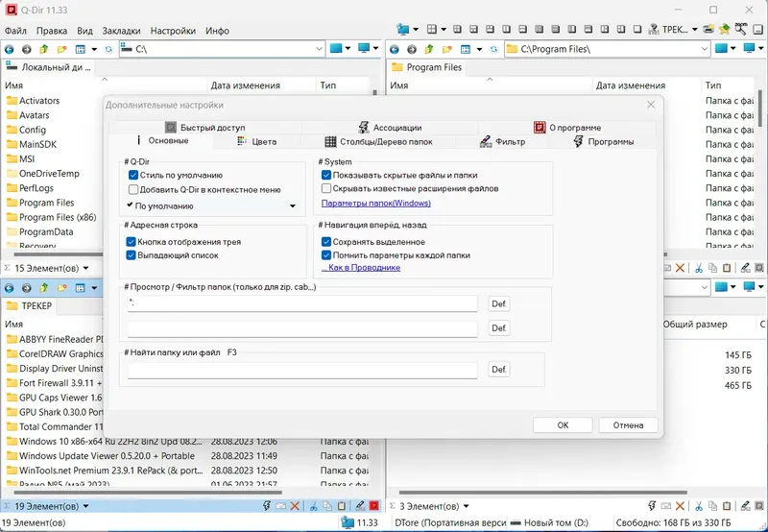The image size is (768, 532).
Task: Open the Файл menu
Action: pyautogui.click(x=15, y=31)
